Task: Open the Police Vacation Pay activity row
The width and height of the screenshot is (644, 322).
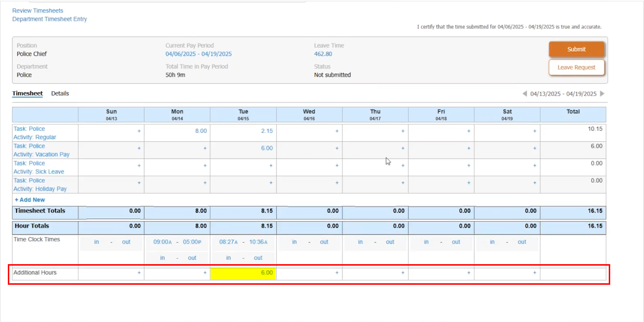Action: pos(42,150)
